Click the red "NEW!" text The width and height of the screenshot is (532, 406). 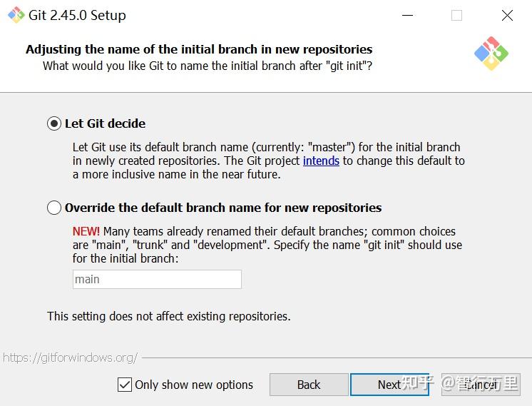pos(86,231)
